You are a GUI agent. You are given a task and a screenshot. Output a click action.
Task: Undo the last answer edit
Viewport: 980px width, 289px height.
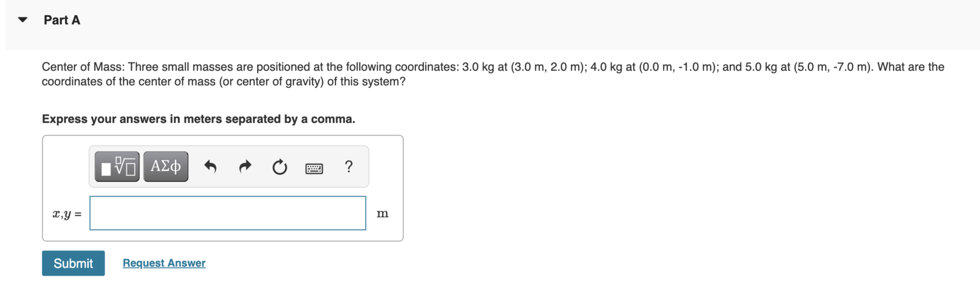click(x=211, y=167)
